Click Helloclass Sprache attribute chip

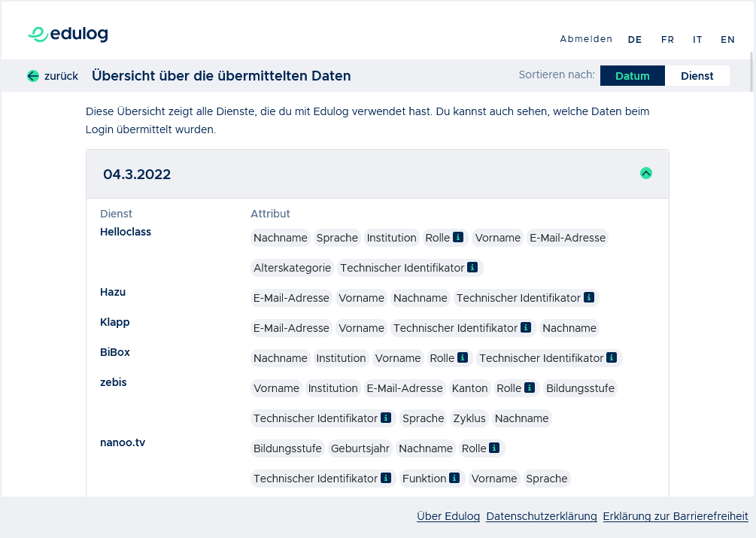pyautogui.click(x=337, y=238)
